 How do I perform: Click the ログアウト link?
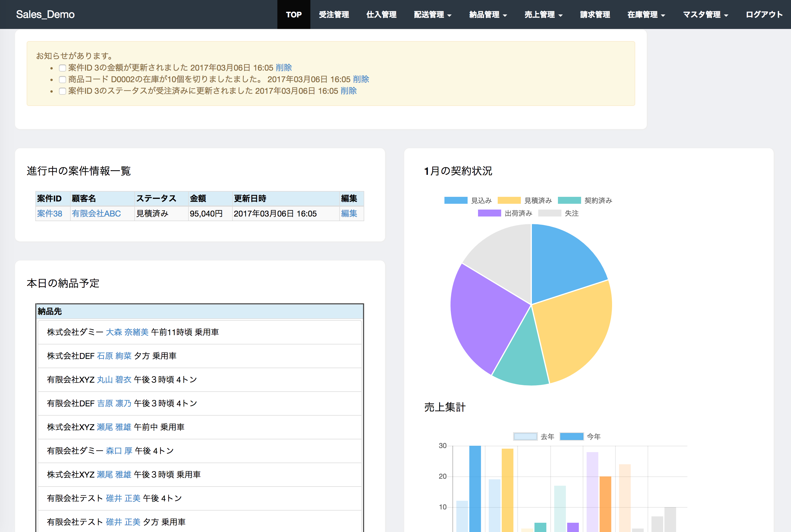coord(764,14)
